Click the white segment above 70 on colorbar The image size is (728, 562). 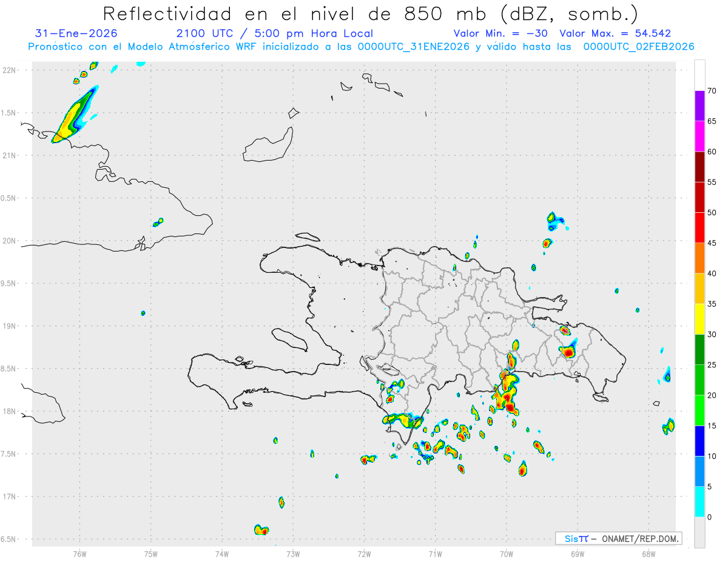pyautogui.click(x=699, y=75)
